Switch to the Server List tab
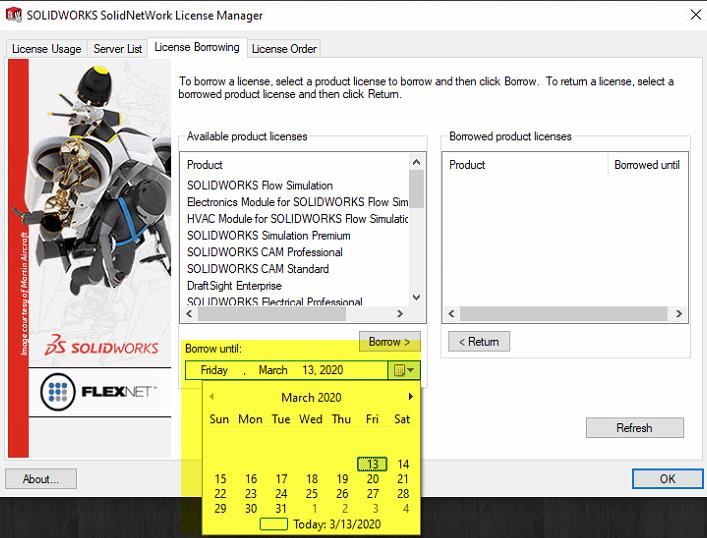This screenshot has height=538, width=707. click(118, 49)
